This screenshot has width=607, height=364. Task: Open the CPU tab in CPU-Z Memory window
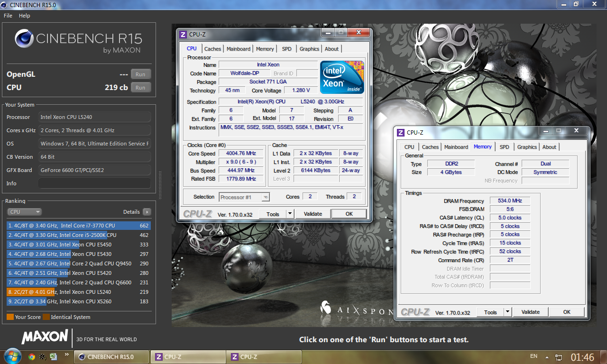coord(409,147)
